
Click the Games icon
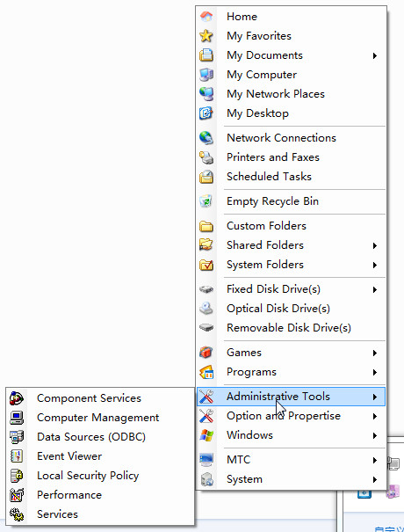click(206, 353)
